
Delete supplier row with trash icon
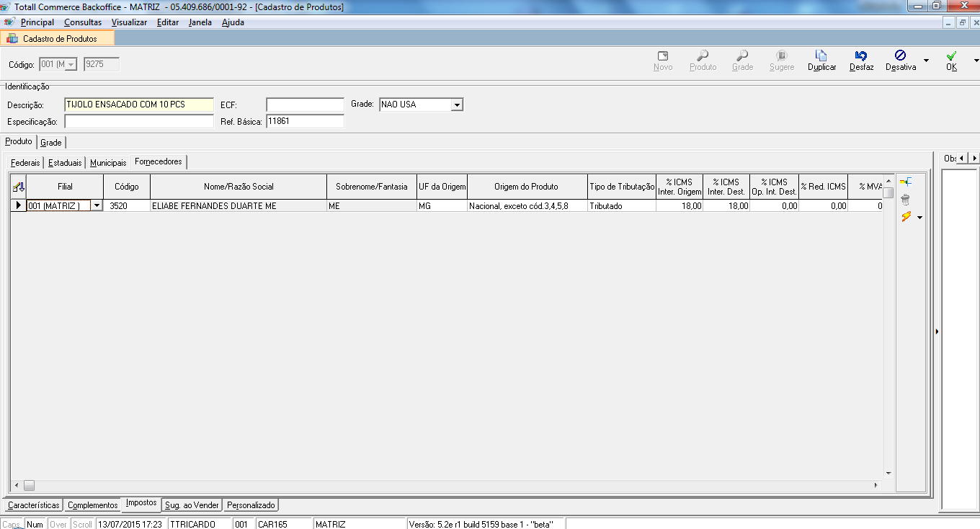tap(906, 200)
